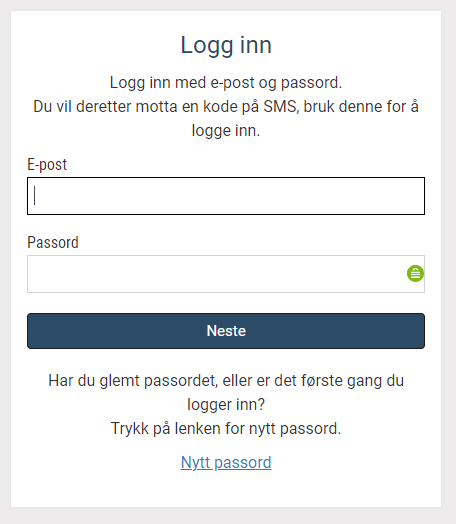Click the text 'Logg inn med e-post og passord.'

226,83
